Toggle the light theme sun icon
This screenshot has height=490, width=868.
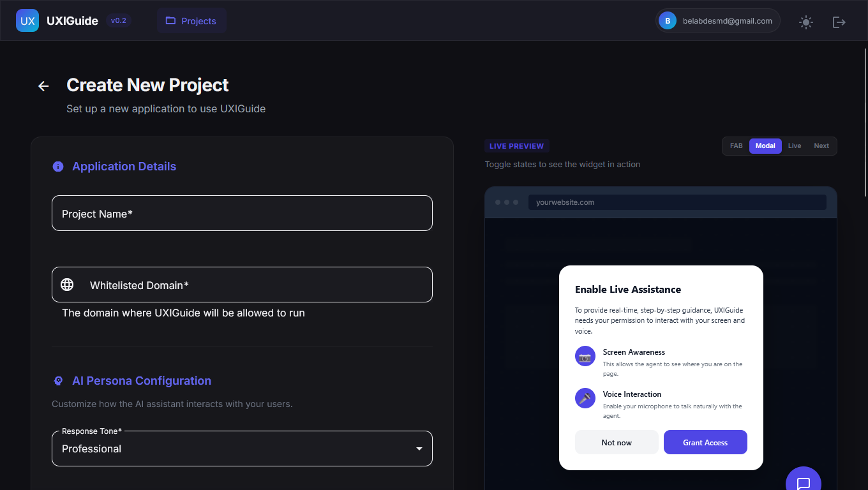(806, 22)
